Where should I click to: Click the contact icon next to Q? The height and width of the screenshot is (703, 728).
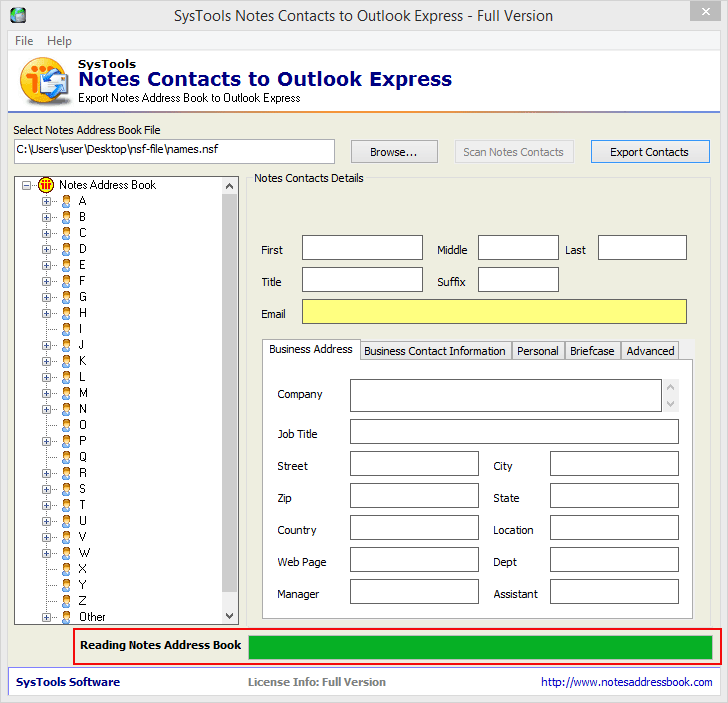(66, 457)
